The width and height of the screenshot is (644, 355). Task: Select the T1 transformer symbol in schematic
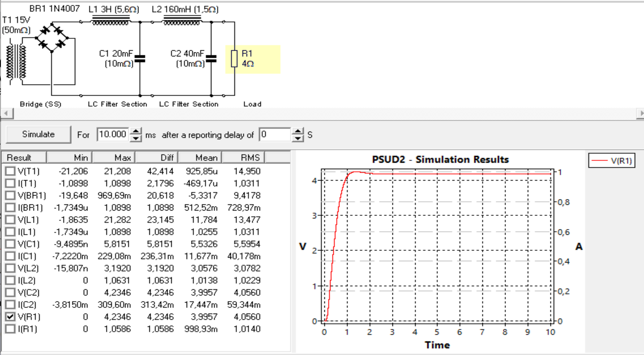pyautogui.click(x=16, y=62)
